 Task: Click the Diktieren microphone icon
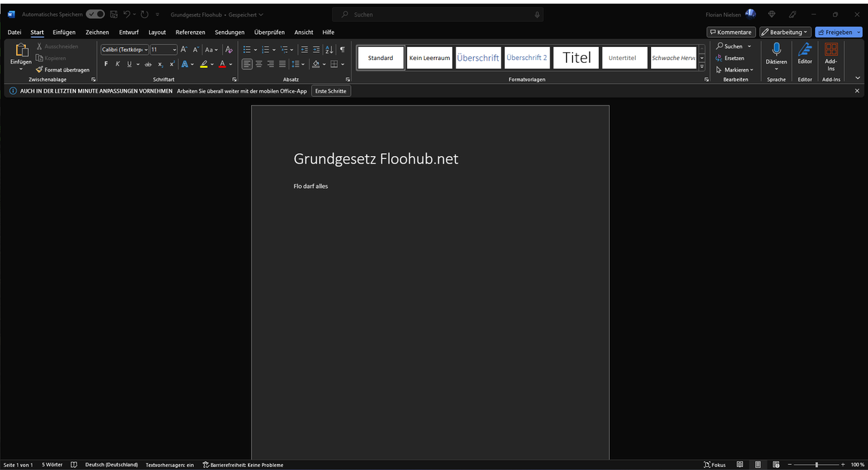click(776, 49)
